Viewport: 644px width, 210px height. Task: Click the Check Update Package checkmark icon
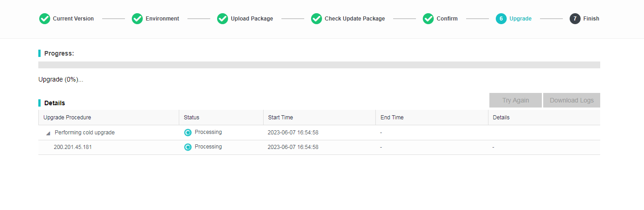tap(317, 19)
